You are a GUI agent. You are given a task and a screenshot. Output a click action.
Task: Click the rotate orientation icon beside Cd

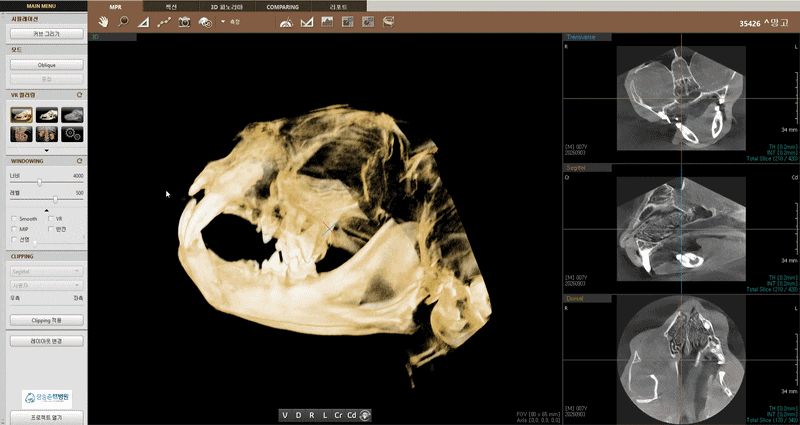pyautogui.click(x=365, y=415)
